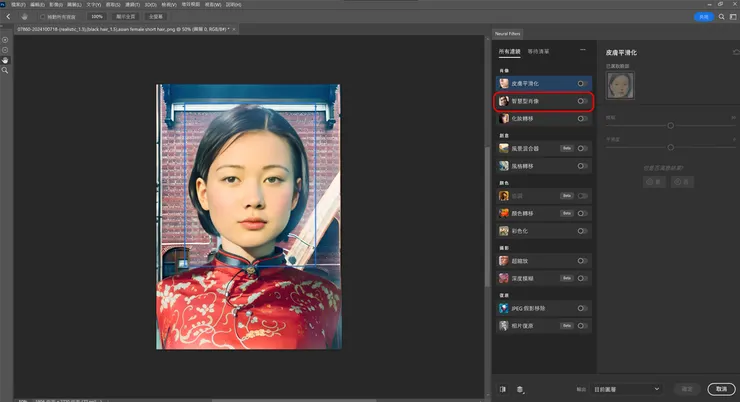Viewport: 740px width, 402px height.
Task: Check the 捲動所有視窗 checkbox
Action: pyautogui.click(x=43, y=16)
